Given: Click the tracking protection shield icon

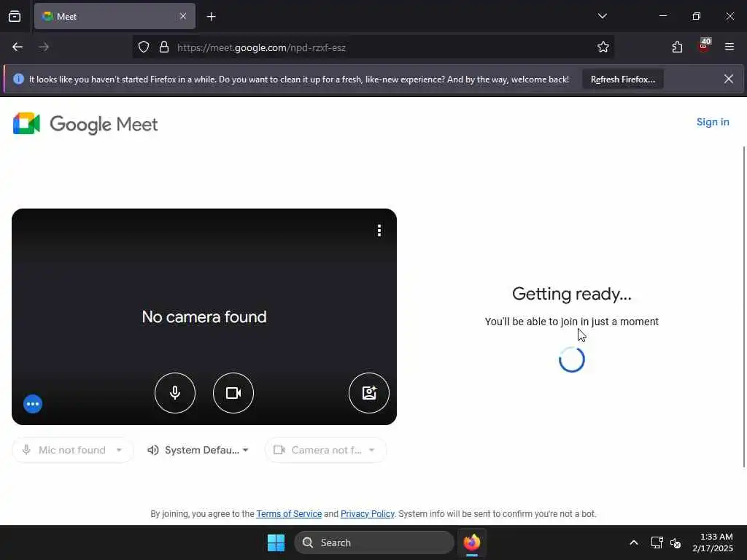Looking at the screenshot, I should pyautogui.click(x=144, y=47).
